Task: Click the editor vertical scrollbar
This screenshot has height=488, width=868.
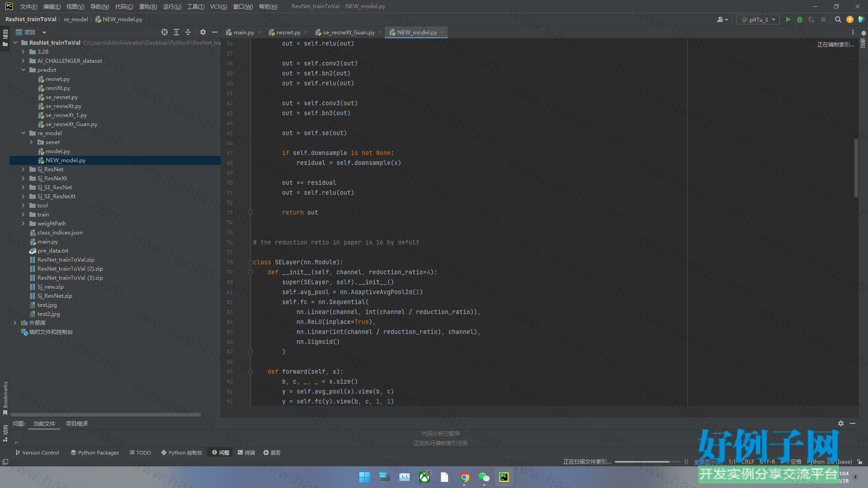Action: pyautogui.click(x=856, y=168)
